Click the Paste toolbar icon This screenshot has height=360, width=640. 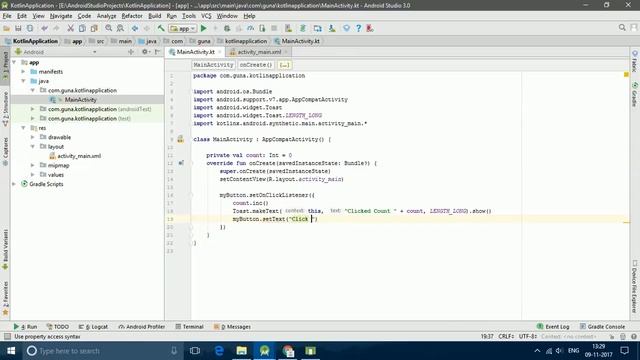point(94,28)
